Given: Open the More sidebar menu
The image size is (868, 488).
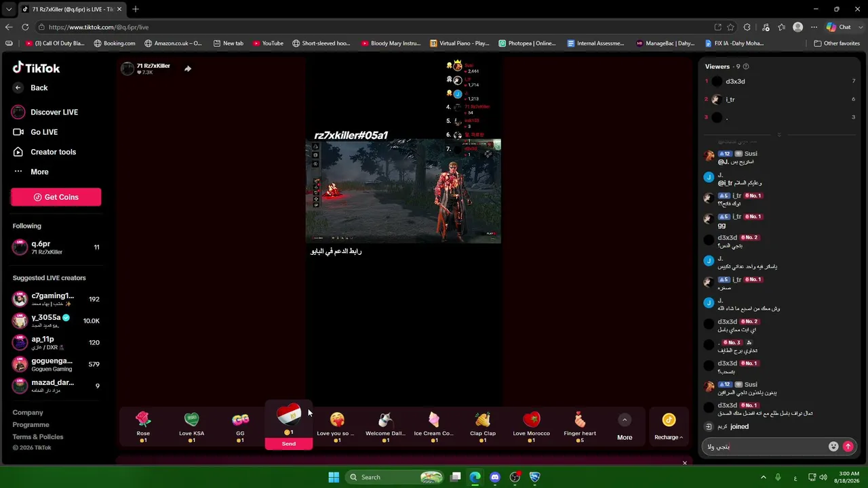Looking at the screenshot, I should click(31, 171).
